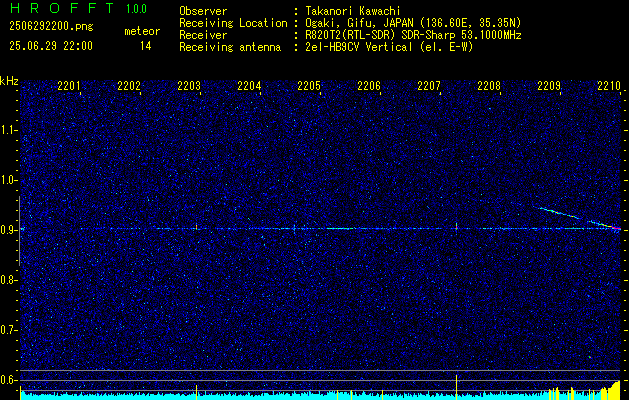629x400 pixels.
Task: Click the 0.8 kHz axis label
Action: [9, 280]
